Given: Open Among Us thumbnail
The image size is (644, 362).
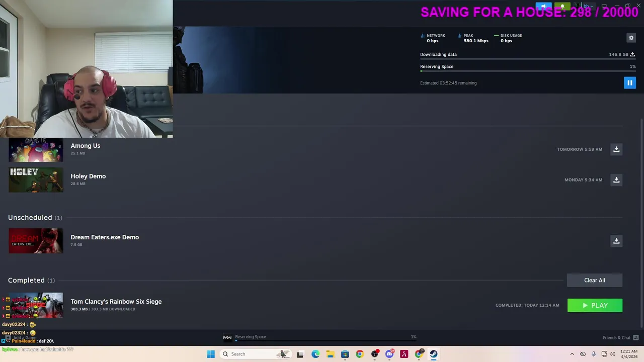Looking at the screenshot, I should coord(36,150).
